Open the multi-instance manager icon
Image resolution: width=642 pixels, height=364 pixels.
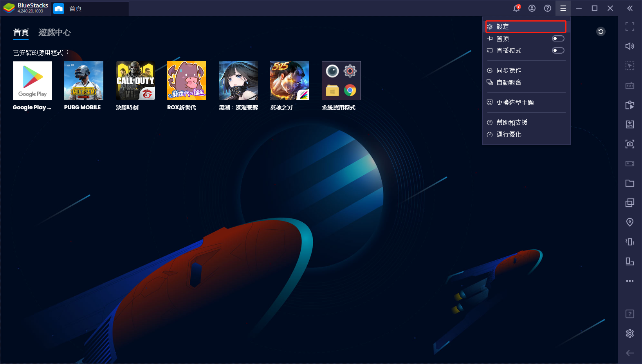click(630, 203)
